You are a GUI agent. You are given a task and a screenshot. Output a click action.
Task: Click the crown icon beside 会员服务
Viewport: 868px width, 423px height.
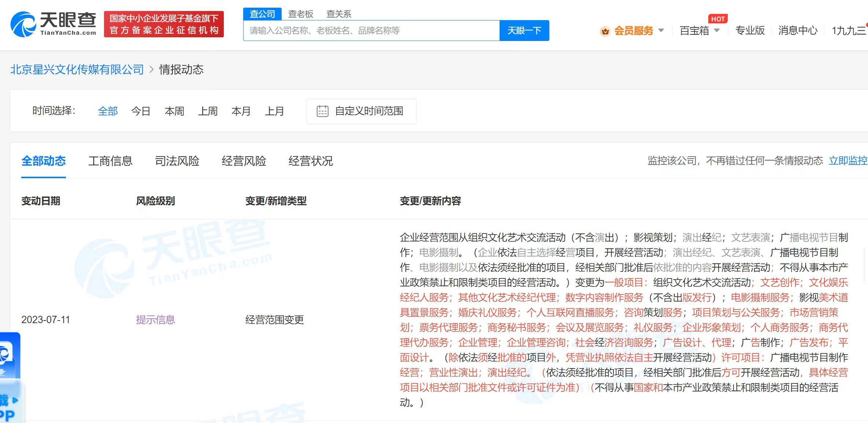click(x=605, y=31)
